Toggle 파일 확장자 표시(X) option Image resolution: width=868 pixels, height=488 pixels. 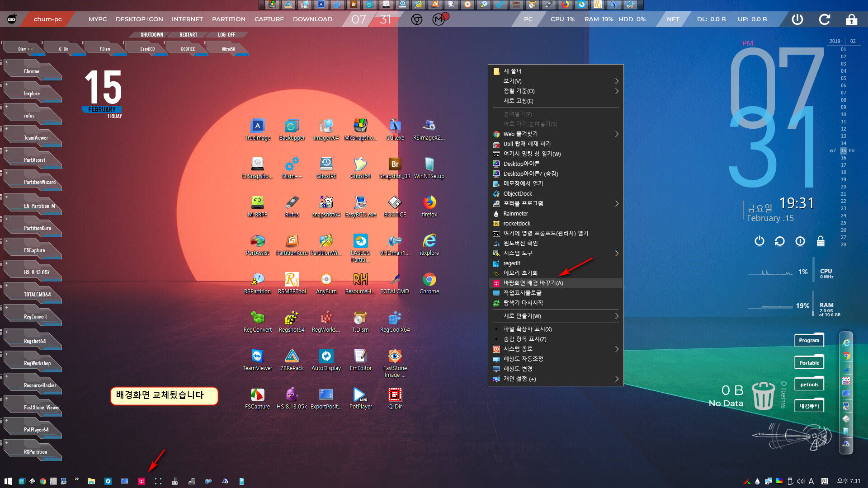click(x=556, y=329)
